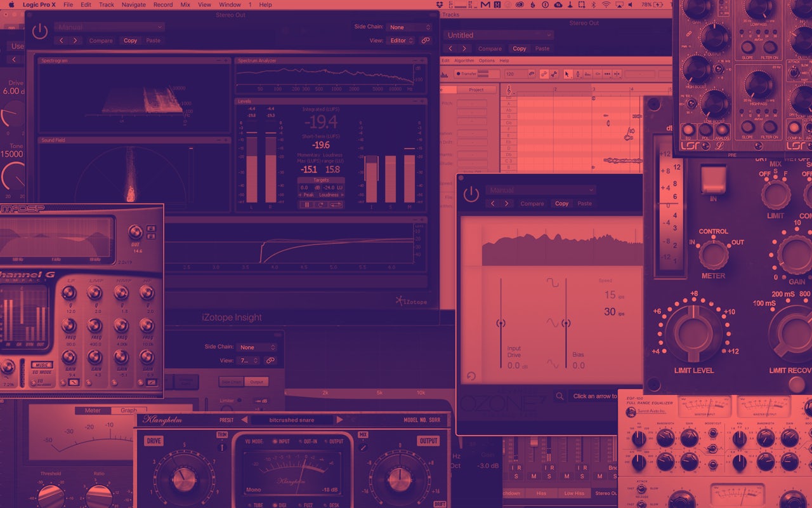The image size is (812, 508).
Task: Switch to the Project tab in the pitch editor
Action: point(476,90)
